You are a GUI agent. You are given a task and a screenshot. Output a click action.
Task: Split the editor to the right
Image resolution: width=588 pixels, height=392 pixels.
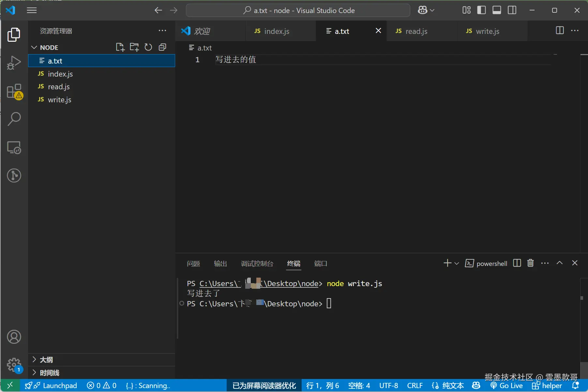coord(560,31)
